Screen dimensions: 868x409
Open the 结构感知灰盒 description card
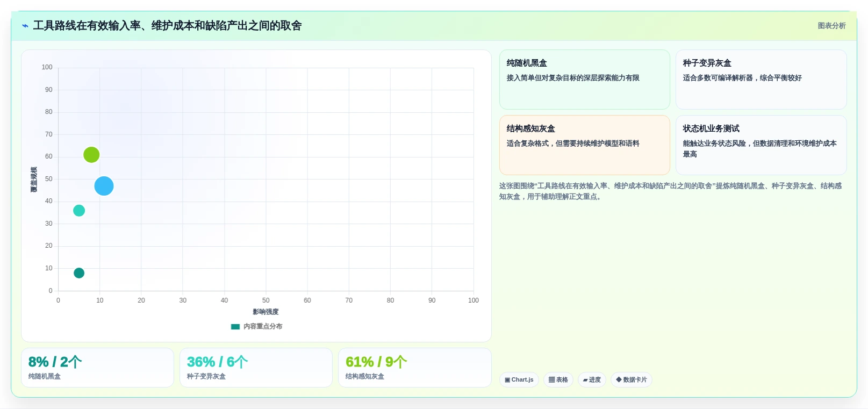click(x=585, y=145)
